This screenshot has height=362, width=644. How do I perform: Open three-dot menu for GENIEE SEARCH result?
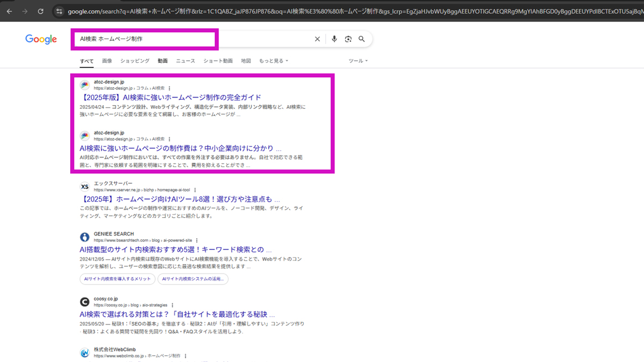coord(197,240)
